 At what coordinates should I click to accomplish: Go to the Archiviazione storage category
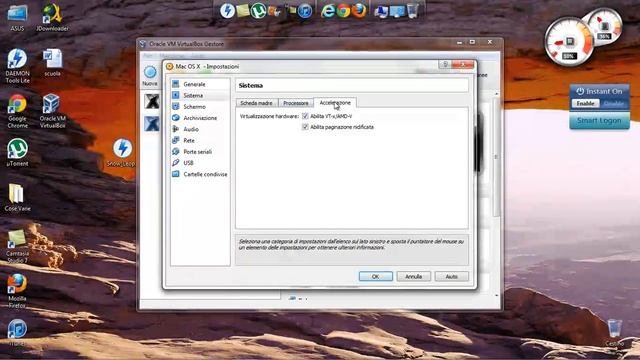(200, 118)
